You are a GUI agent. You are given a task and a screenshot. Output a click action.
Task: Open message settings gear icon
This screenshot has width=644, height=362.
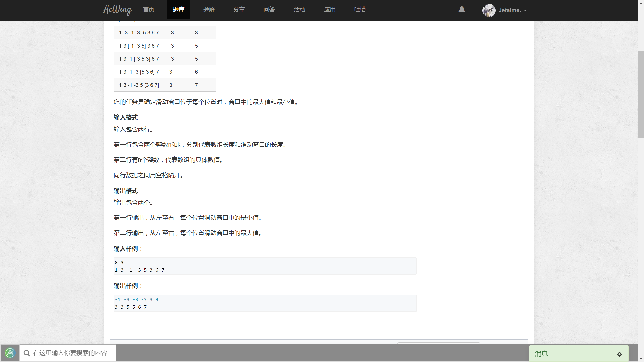click(619, 354)
